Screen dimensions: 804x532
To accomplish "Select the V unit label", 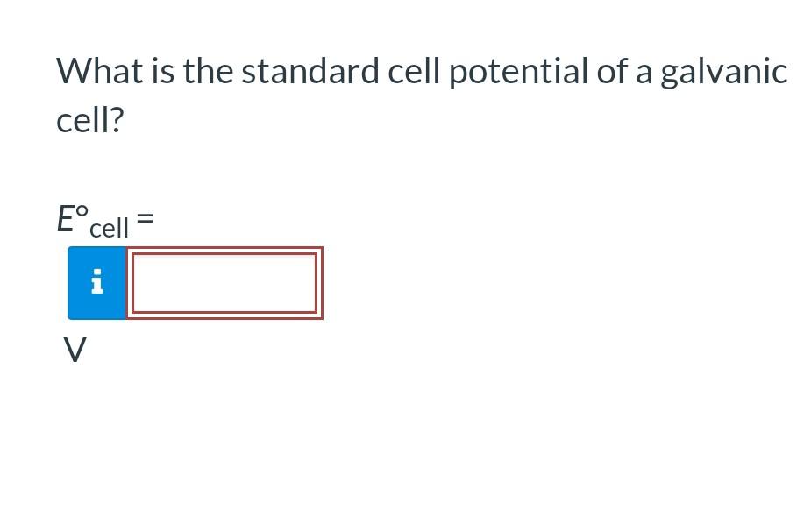I will 75,350.
